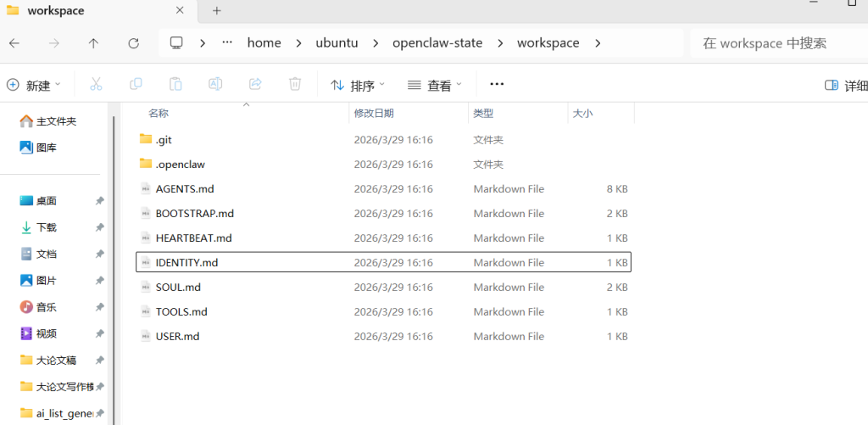Click the Copy icon in the toolbar
868x425 pixels.
pyautogui.click(x=136, y=84)
